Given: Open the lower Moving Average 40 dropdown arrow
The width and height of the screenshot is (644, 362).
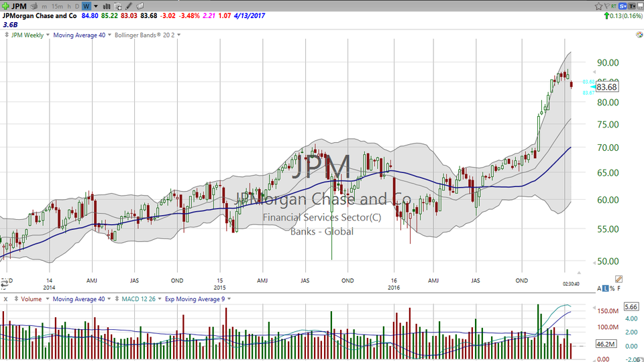Looking at the screenshot, I should [x=109, y=299].
